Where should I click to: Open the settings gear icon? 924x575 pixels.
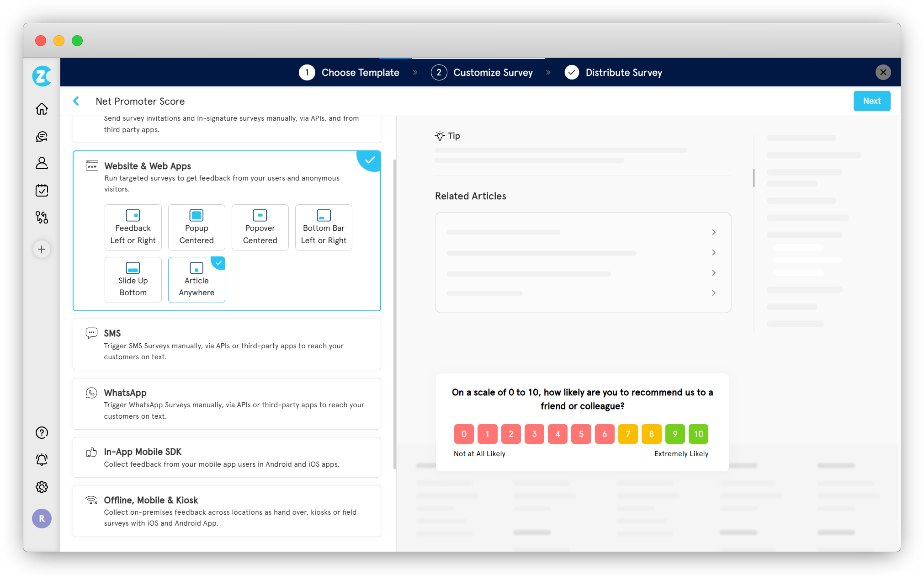42,487
